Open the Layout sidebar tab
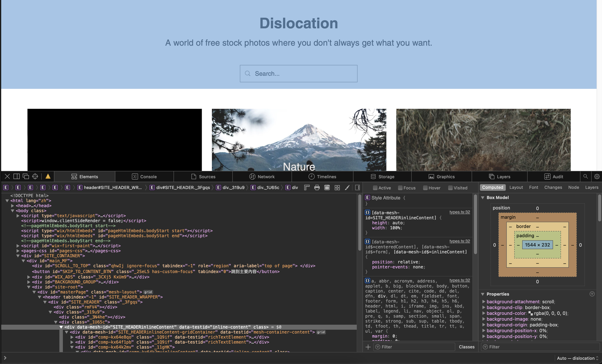The width and height of the screenshot is (602, 364). point(516,187)
